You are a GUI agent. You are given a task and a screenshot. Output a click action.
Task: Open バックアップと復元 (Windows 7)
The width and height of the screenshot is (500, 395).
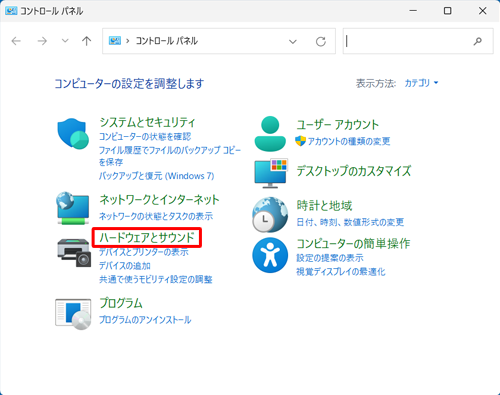[x=156, y=176]
